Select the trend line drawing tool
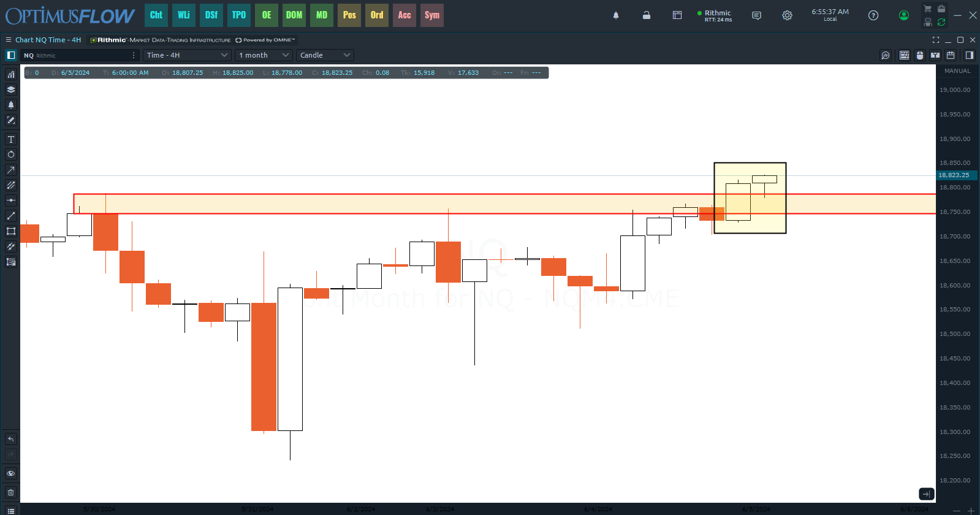 [10, 216]
